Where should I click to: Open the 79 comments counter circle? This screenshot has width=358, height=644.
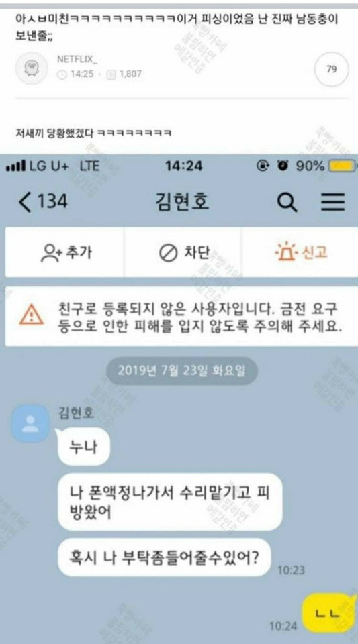[331, 69]
